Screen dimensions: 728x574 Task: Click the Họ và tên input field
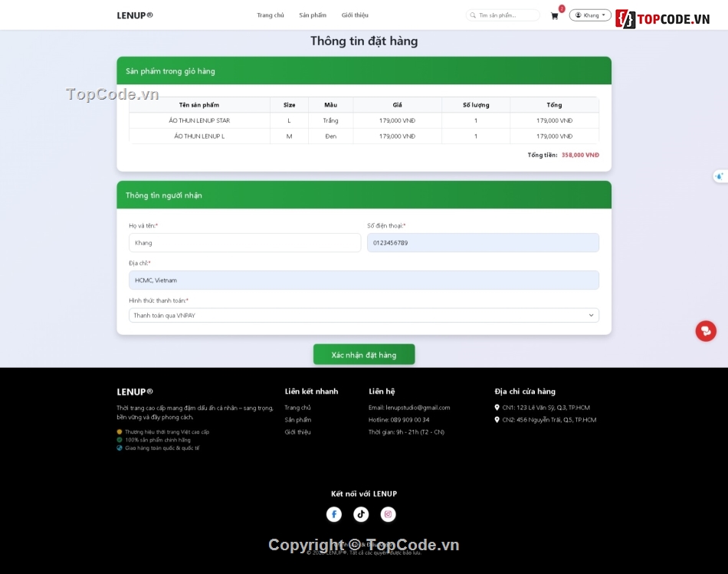(244, 243)
